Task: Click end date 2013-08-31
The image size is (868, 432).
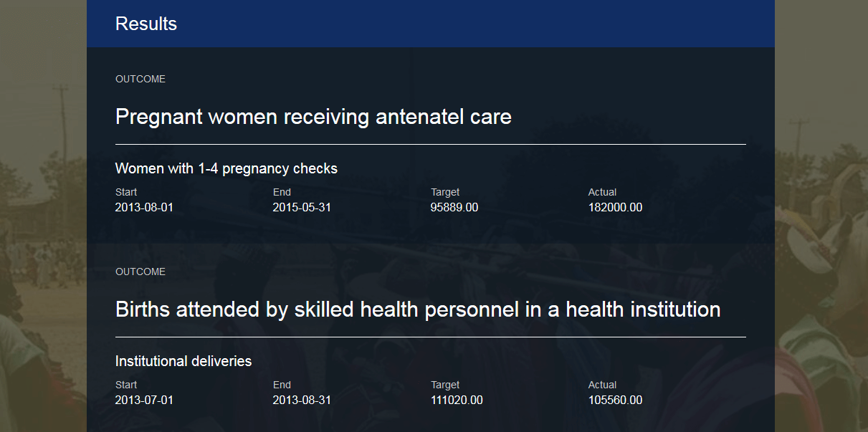Action: point(302,400)
